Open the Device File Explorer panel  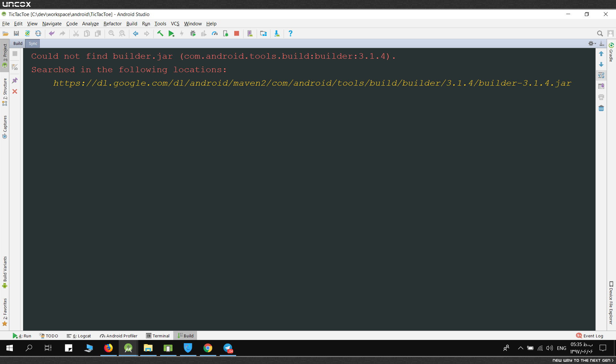(x=611, y=303)
